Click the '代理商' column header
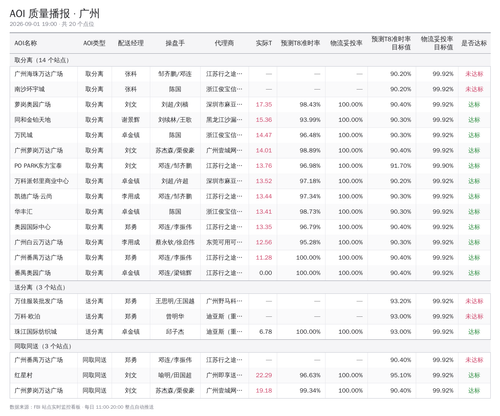Viewport: 500px width, 416px height. pos(224,43)
